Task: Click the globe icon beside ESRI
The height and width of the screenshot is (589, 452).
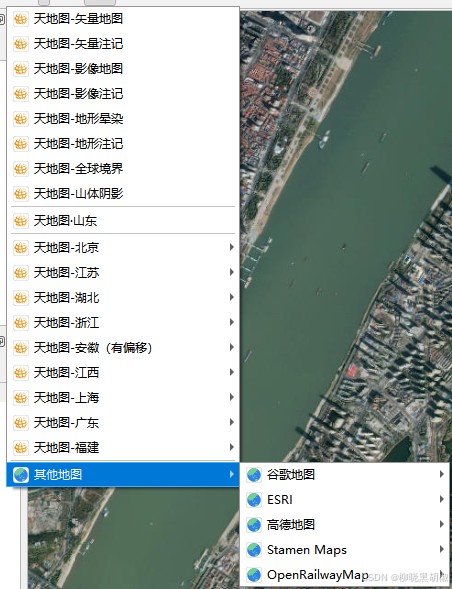Action: pos(254,500)
